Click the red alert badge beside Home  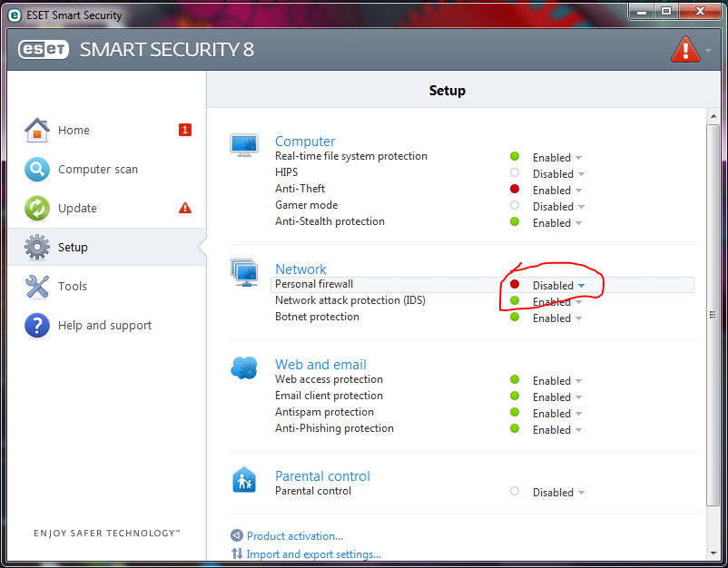185,130
